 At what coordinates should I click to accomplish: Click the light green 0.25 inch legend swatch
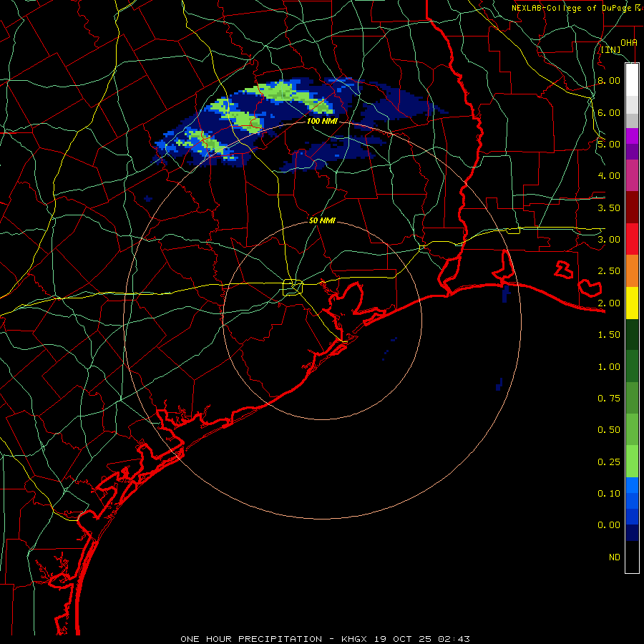(632, 462)
